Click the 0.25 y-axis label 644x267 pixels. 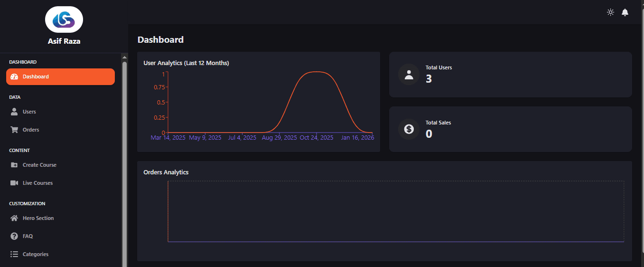tap(159, 118)
